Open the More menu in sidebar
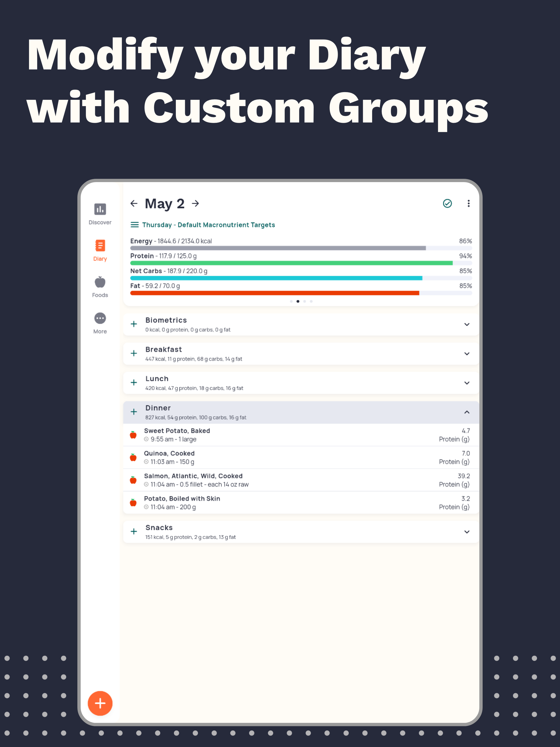Image resolution: width=560 pixels, height=747 pixels. point(100,323)
